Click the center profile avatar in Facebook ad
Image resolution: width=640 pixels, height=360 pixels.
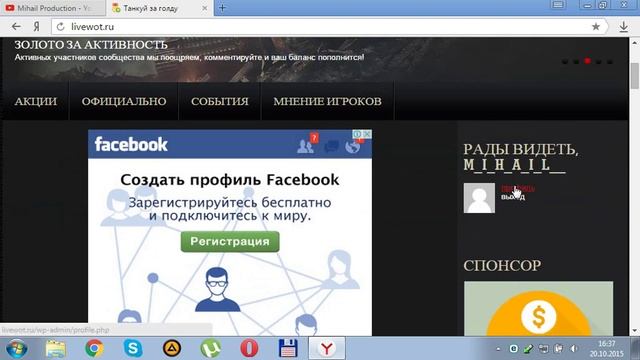point(217,289)
